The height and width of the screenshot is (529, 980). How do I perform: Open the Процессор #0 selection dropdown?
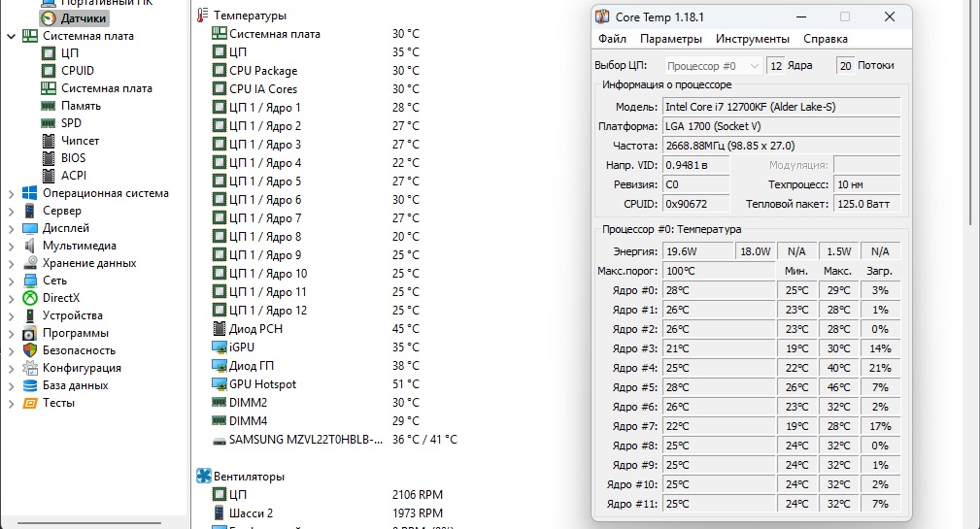713,66
